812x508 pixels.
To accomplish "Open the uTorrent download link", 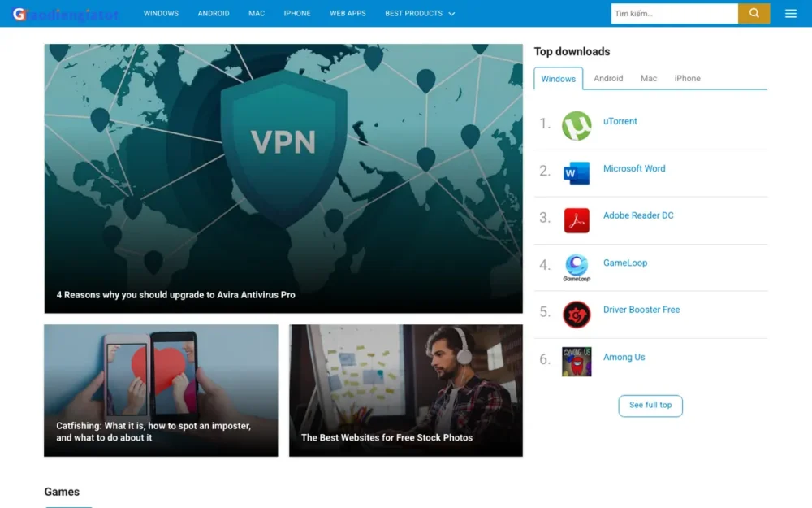I will (x=620, y=121).
